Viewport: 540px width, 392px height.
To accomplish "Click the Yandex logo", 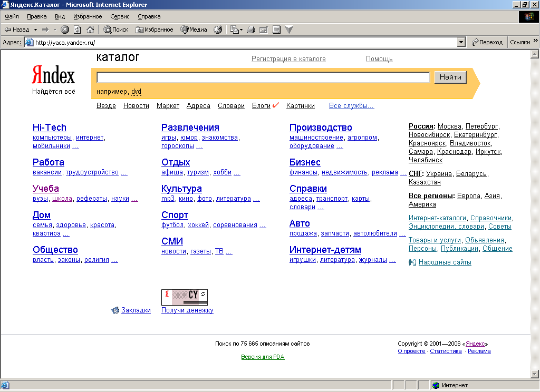I will point(53,76).
